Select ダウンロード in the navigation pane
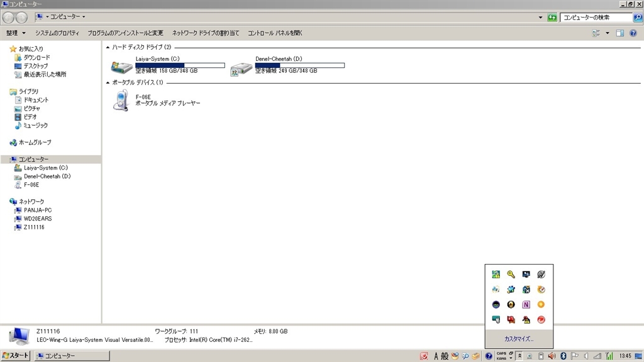 36,57
